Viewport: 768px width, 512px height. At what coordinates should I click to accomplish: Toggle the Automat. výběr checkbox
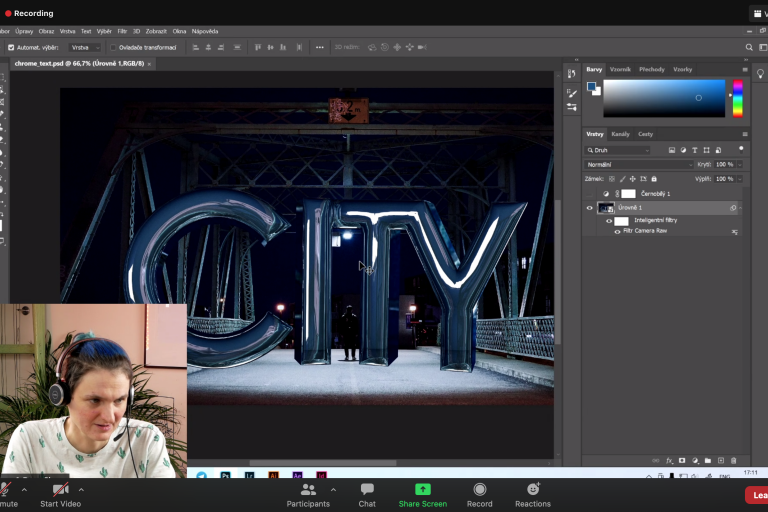tap(11, 47)
